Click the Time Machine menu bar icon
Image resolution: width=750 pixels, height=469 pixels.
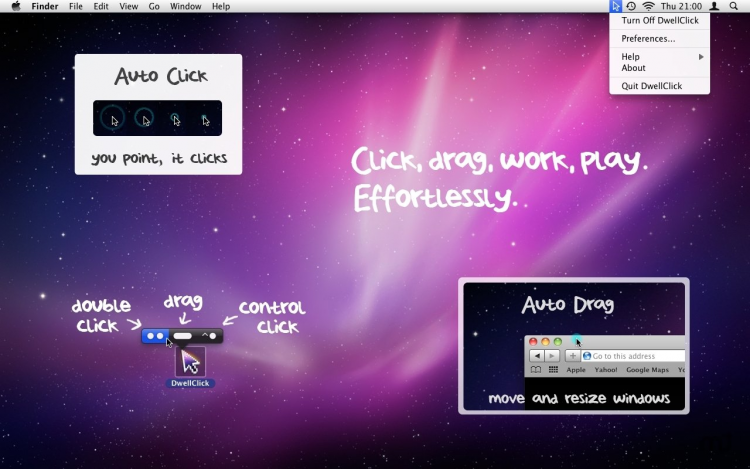631,6
